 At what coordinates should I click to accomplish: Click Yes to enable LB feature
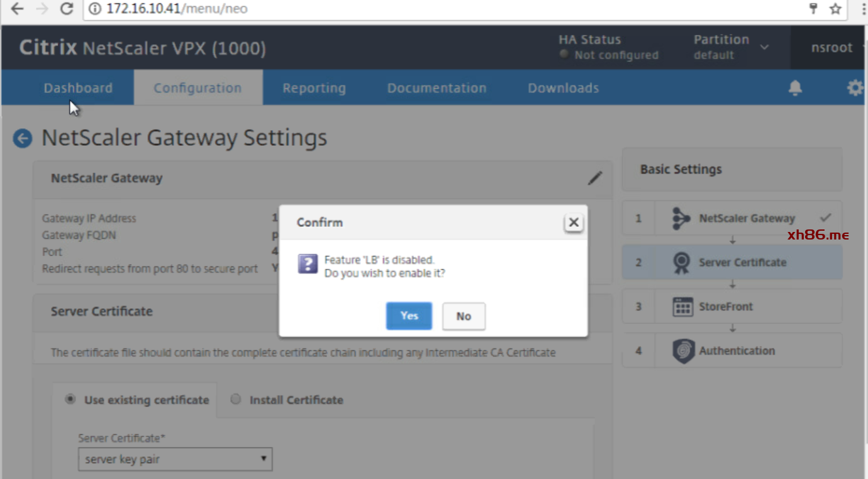point(409,316)
